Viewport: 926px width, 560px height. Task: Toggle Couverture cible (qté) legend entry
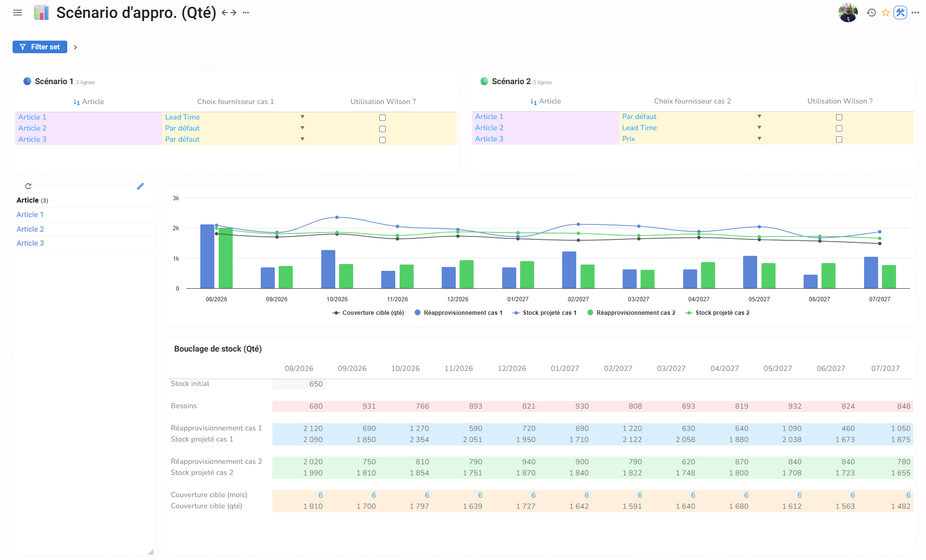(x=368, y=313)
